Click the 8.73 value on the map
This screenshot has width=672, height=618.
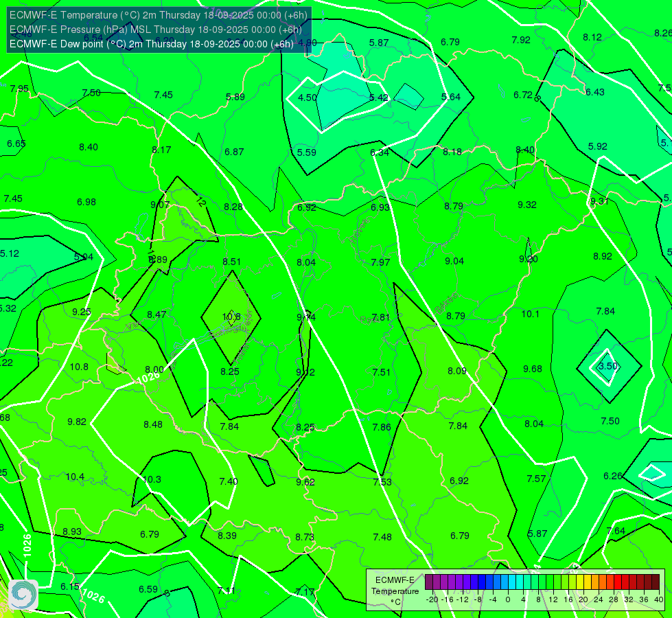(x=304, y=536)
